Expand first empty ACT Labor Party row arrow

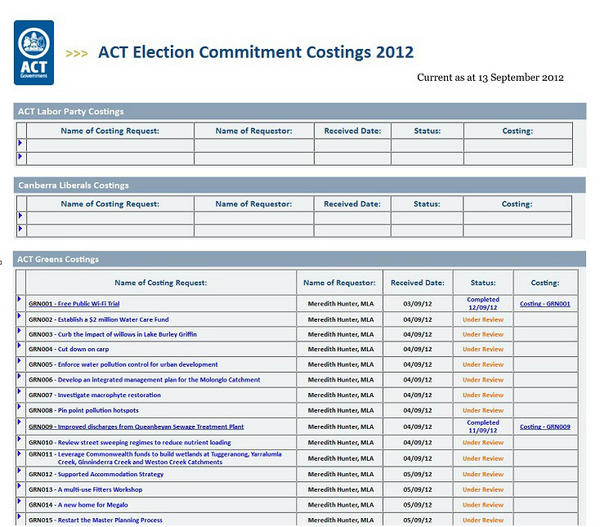20,143
